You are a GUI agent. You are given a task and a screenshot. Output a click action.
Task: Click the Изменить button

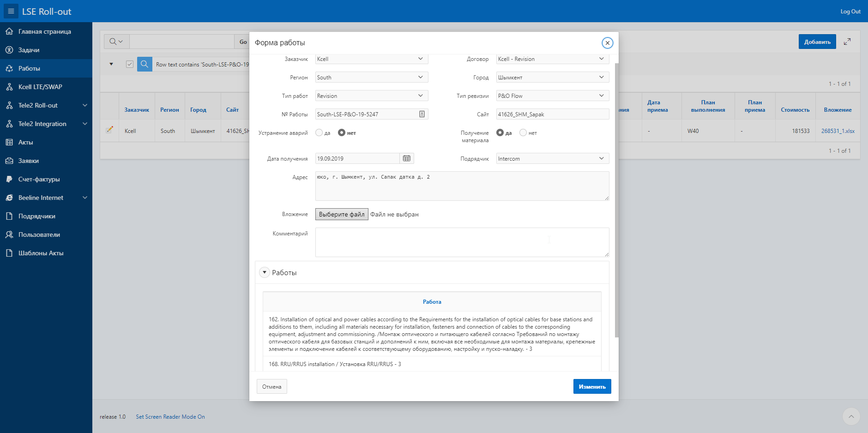click(x=592, y=386)
